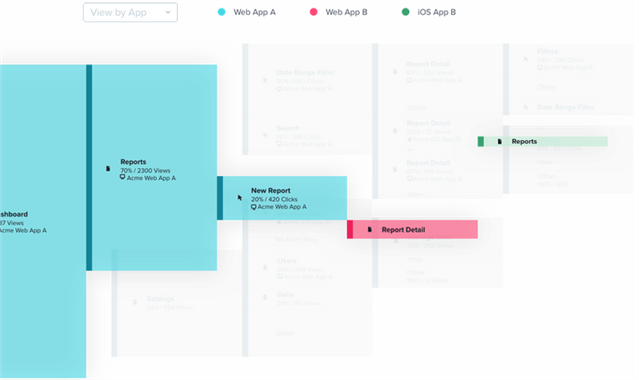Click the monitor icon next to Acme Web App A under Reports

(x=122, y=177)
